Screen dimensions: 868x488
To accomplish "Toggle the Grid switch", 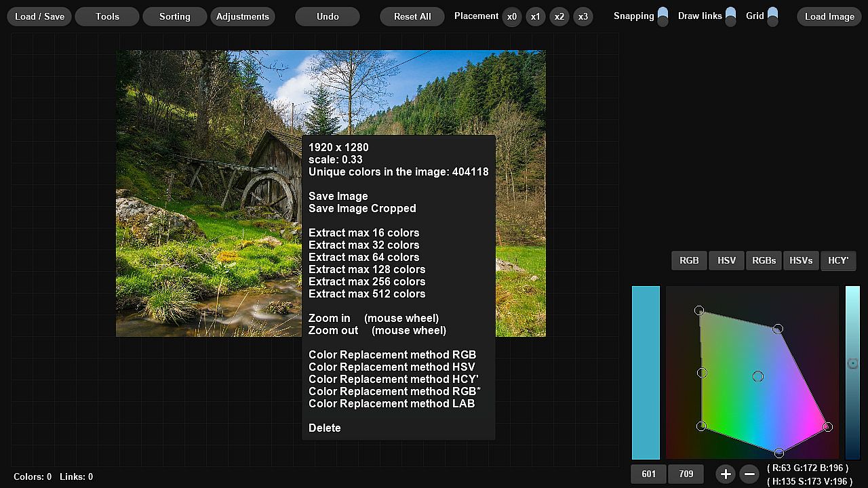I will (772, 16).
